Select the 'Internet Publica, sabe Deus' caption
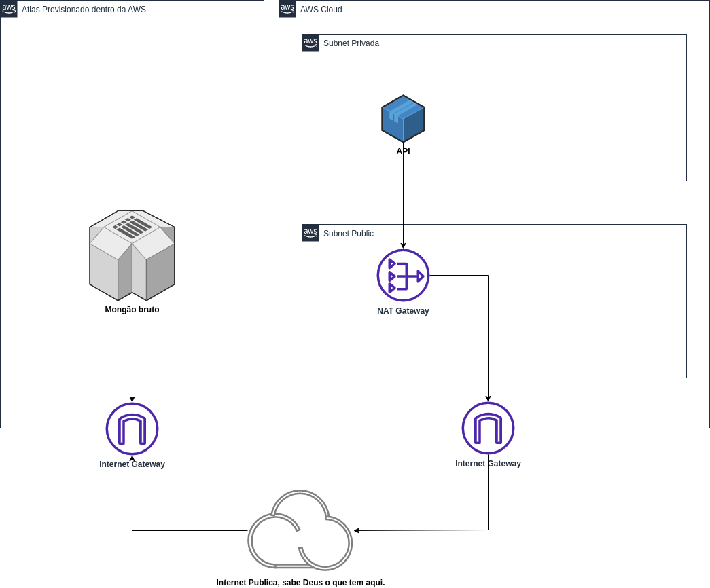Screen dimensions: 710x588 pyautogui.click(x=300, y=583)
